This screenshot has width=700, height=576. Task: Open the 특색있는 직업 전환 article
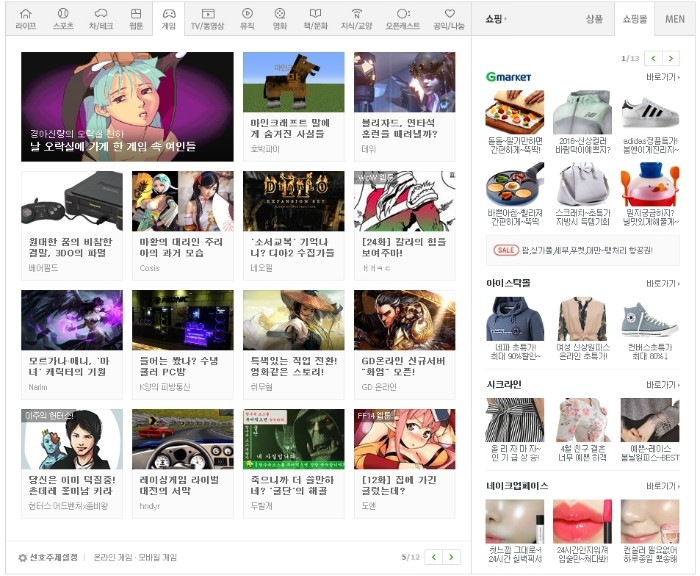294,345
